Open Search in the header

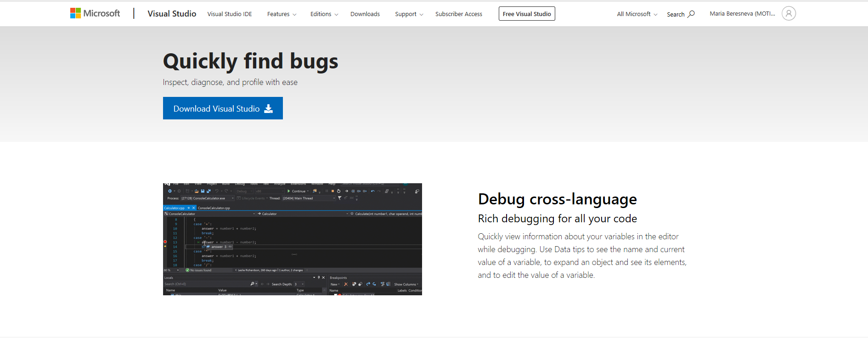point(681,14)
